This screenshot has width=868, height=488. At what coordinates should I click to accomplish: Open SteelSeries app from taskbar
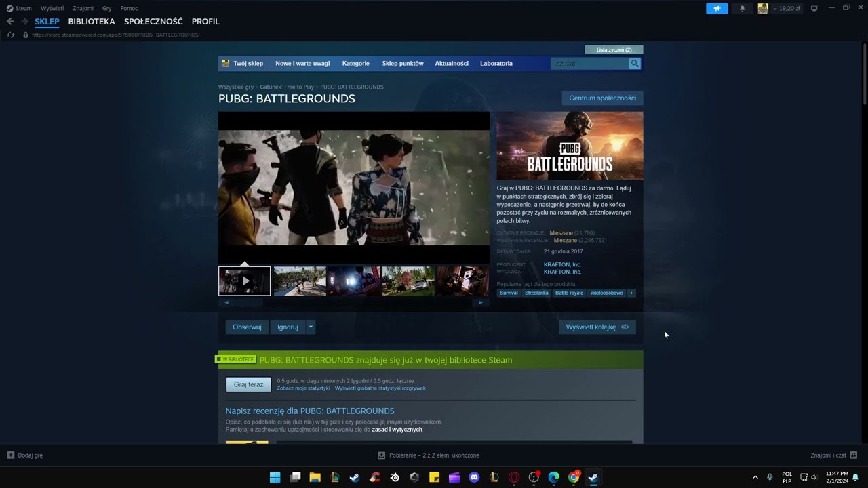395,477
